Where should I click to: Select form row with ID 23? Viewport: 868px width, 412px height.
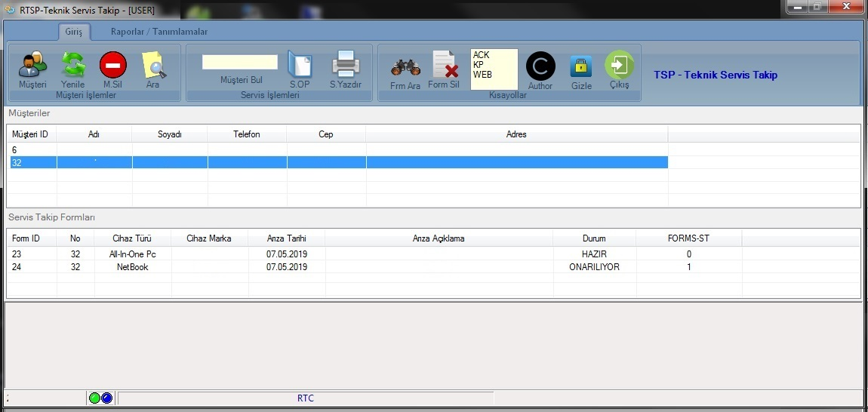[377, 254]
